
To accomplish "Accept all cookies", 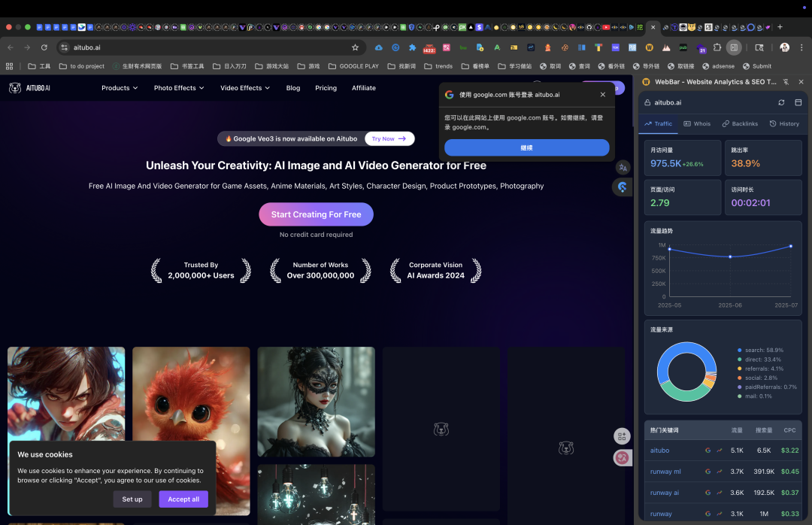I will [x=183, y=499].
